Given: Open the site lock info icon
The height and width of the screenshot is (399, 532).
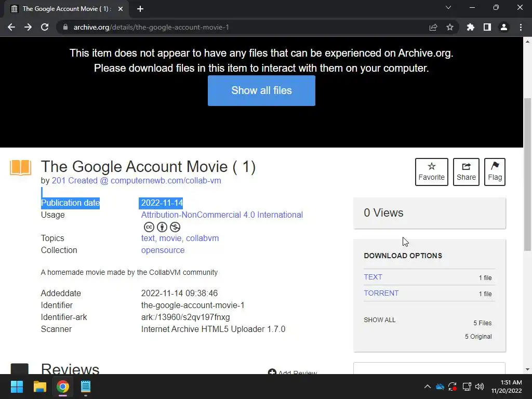Looking at the screenshot, I should pyautogui.click(x=65, y=27).
